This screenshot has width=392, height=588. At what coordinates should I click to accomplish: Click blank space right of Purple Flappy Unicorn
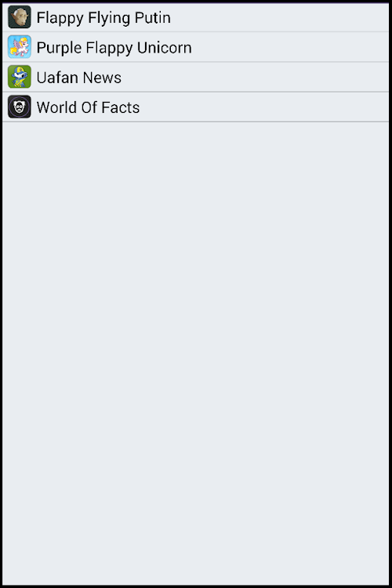tap(291, 47)
